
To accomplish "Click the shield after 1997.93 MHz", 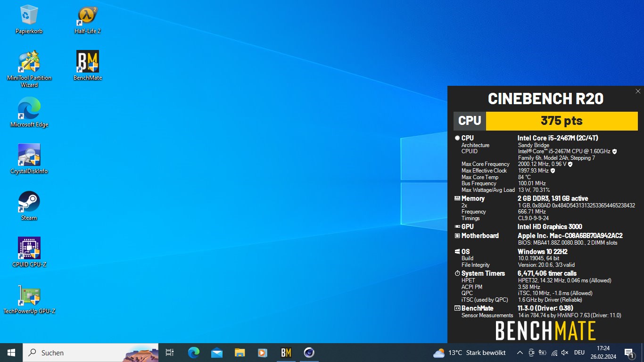I will tap(553, 171).
